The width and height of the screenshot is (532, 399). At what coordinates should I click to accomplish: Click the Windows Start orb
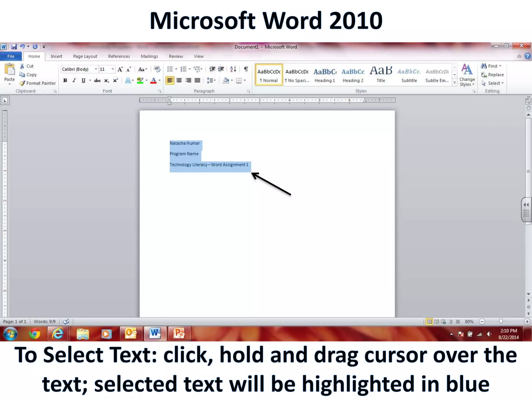click(10, 334)
